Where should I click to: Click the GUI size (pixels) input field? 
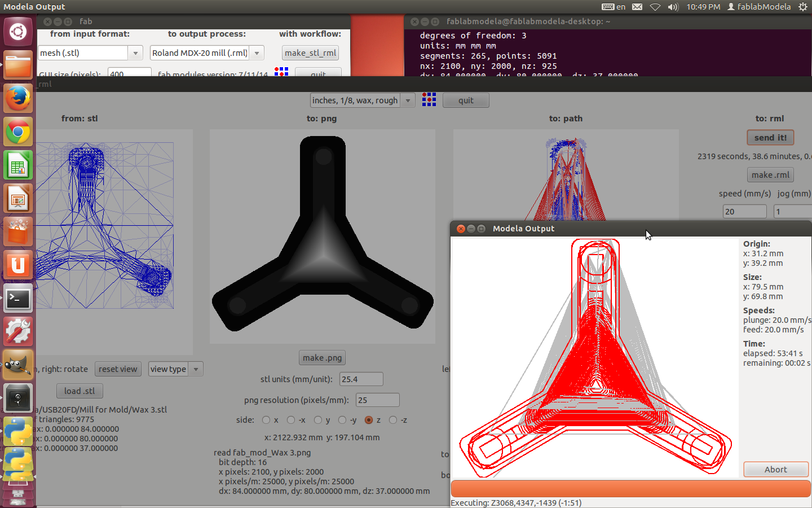[130, 72]
